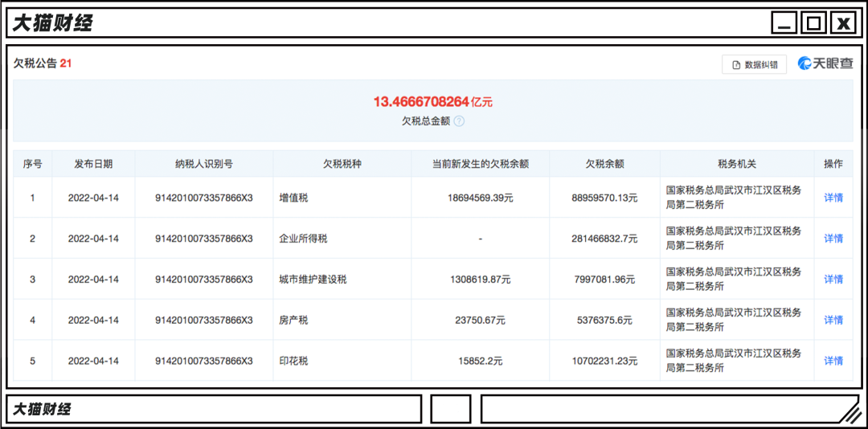Open 详情 for the 房产税 row
This screenshot has height=429, width=868.
click(x=833, y=320)
